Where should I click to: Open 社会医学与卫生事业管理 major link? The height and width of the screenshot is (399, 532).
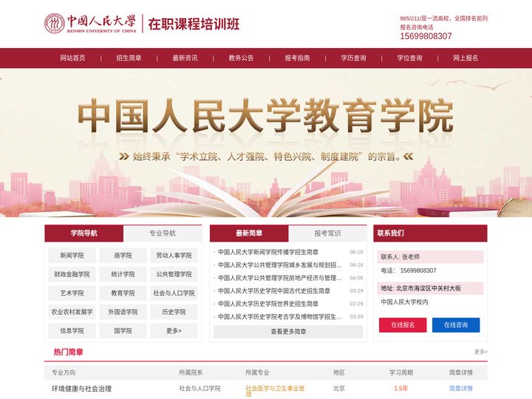(275, 391)
